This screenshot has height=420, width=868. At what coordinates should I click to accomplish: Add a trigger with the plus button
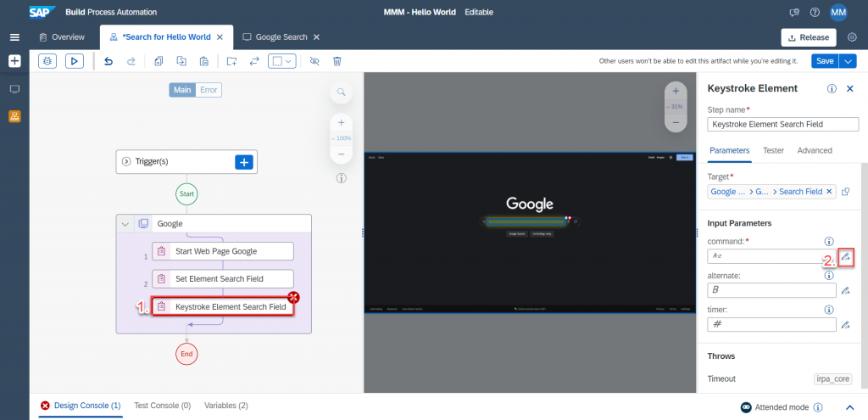(x=243, y=162)
